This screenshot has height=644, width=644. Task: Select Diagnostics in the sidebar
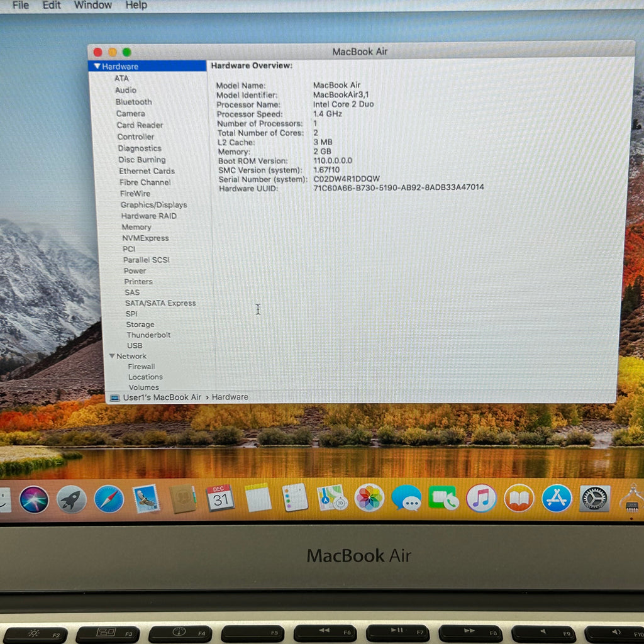(x=140, y=148)
